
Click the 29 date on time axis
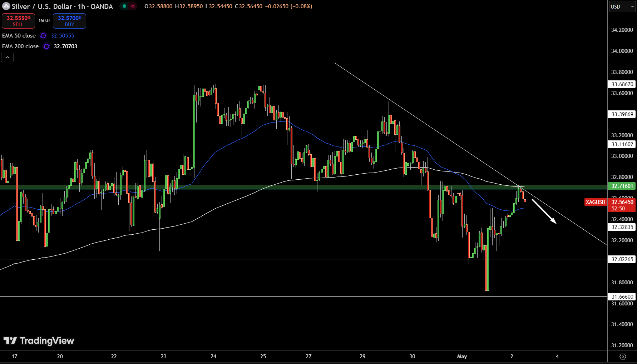pyautogui.click(x=362, y=356)
